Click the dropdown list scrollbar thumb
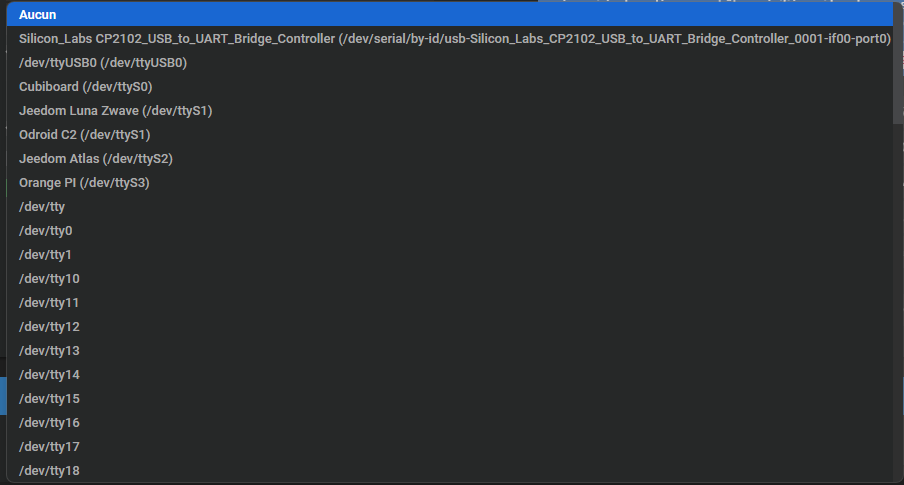 [x=897, y=65]
